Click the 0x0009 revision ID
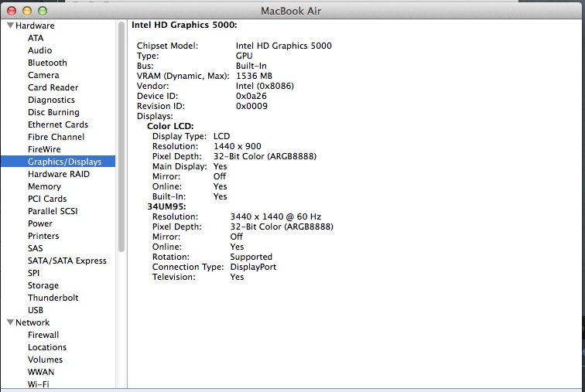Viewport: 585px width, 392px height. click(x=251, y=106)
